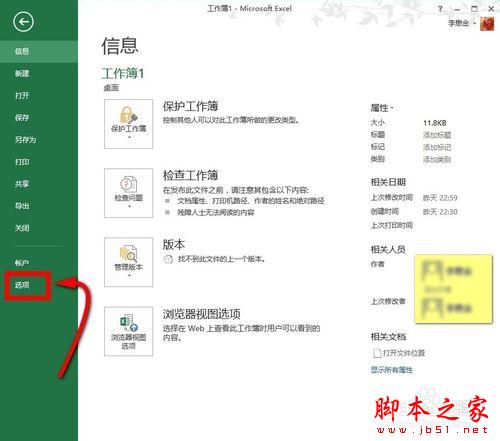Image resolution: width=500 pixels, height=441 pixels.
Task: Close the Excel window
Action: point(491,9)
